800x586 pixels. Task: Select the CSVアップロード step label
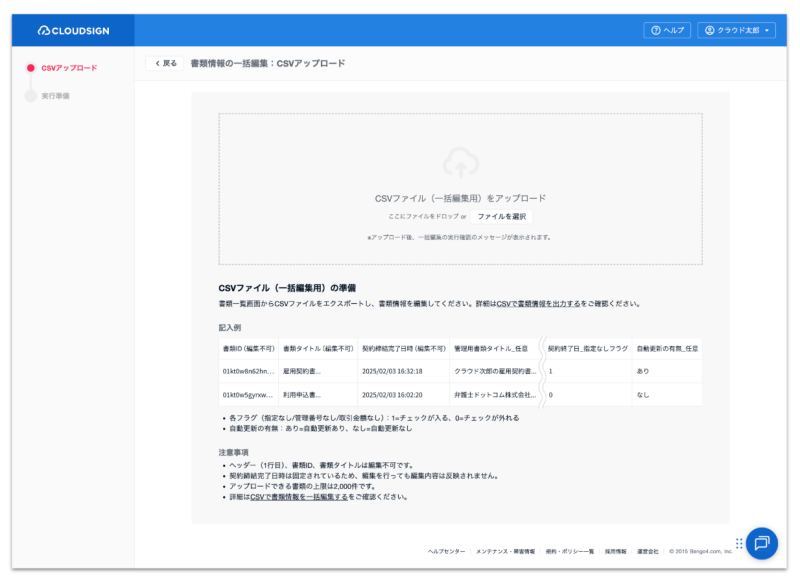[x=69, y=68]
